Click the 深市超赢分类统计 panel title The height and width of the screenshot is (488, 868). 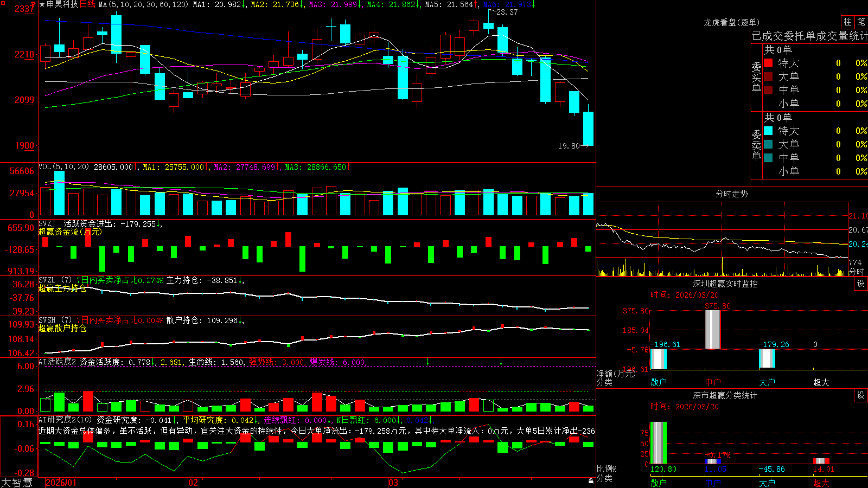pos(725,395)
